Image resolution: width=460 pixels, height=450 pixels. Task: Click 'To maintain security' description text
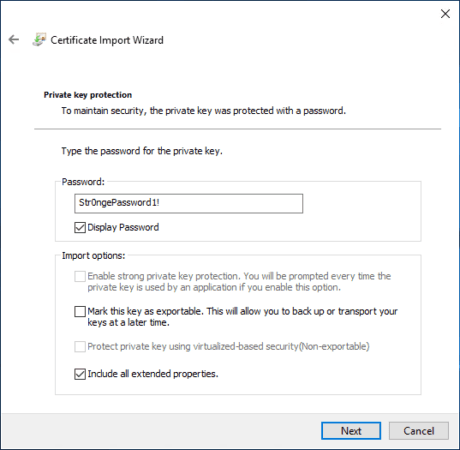pos(204,111)
